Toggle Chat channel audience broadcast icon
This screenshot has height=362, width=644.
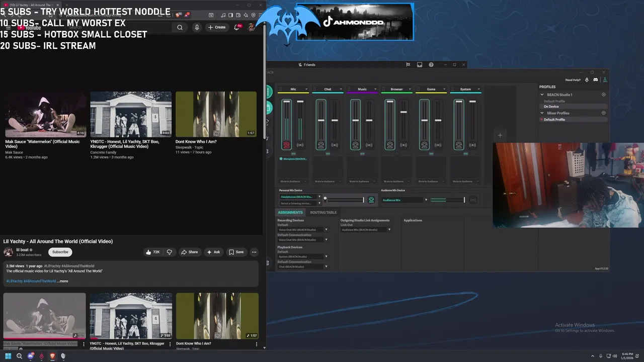[335, 145]
